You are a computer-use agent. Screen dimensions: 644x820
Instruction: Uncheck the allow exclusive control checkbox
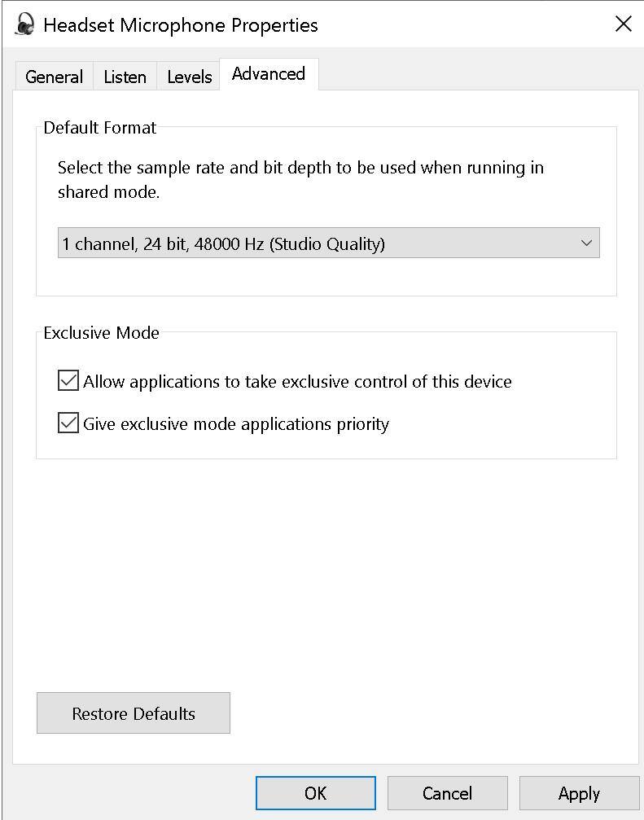tap(68, 381)
